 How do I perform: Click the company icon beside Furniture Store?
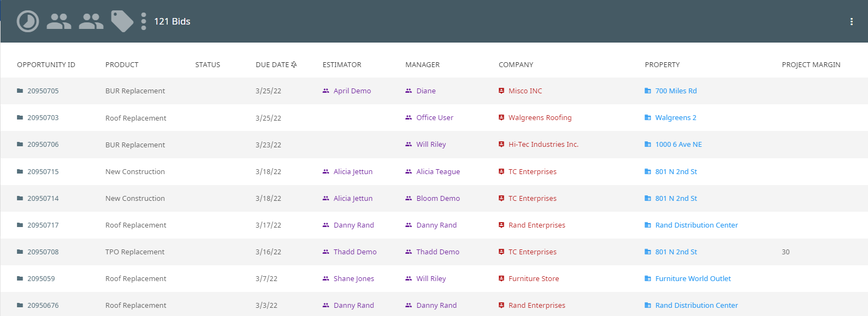tap(501, 278)
